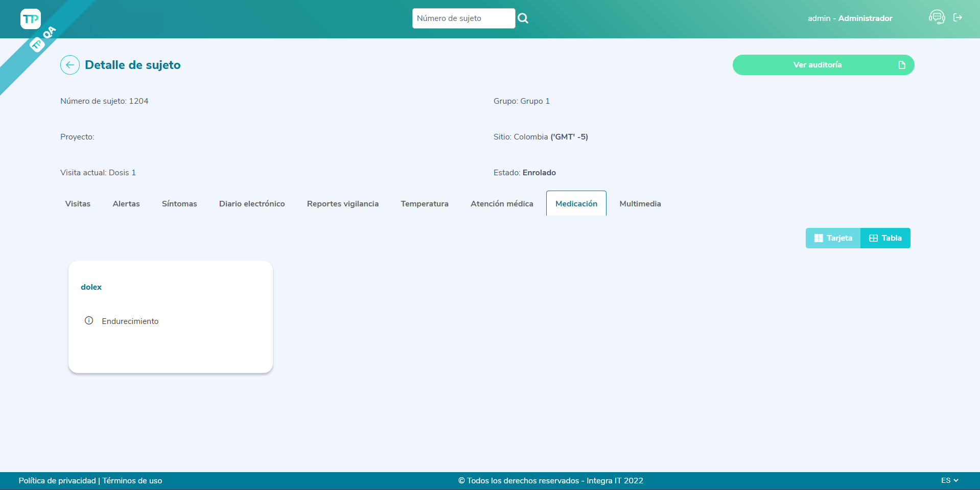Click the logout icon
Screen dimensions: 980x490
958,17
